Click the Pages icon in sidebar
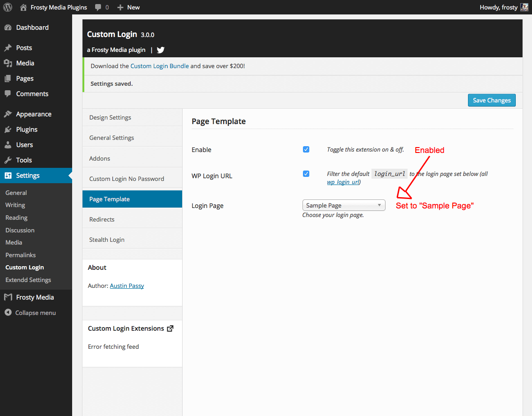This screenshot has width=532, height=416. click(x=8, y=79)
